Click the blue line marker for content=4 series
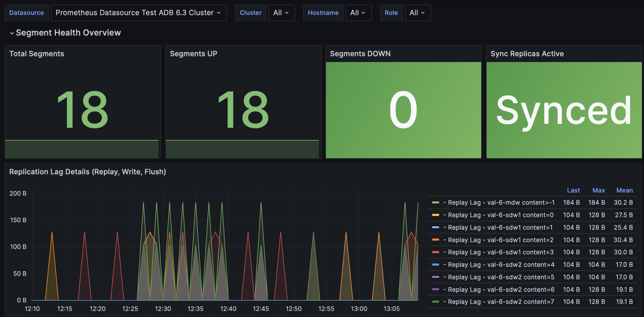The image size is (644, 317). (x=436, y=264)
